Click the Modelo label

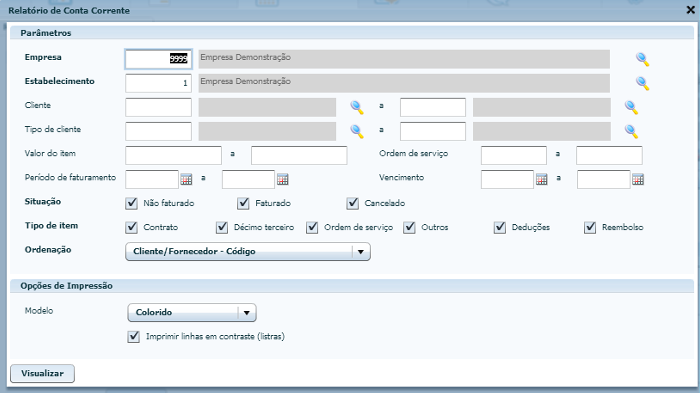click(39, 310)
